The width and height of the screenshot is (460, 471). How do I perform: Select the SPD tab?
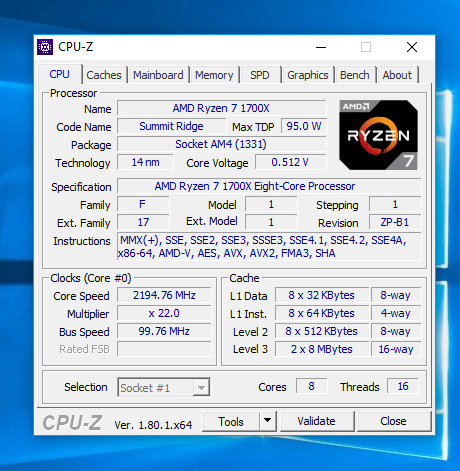[260, 75]
